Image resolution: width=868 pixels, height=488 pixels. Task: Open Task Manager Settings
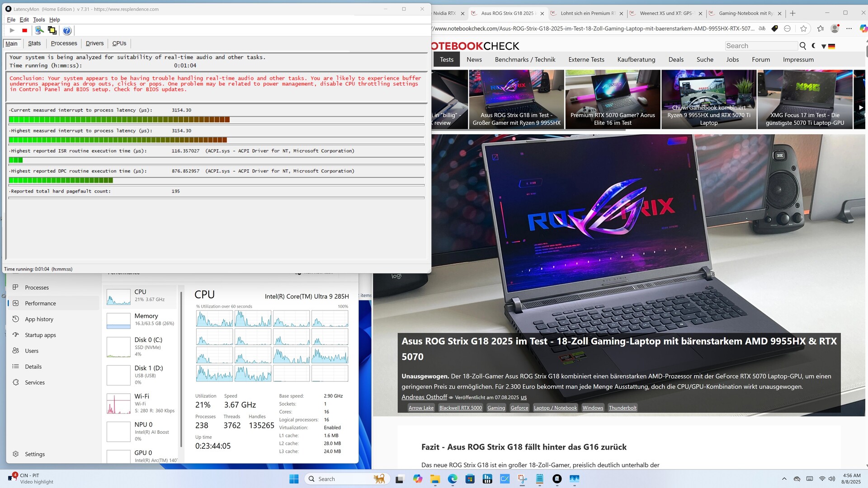[x=53, y=454]
